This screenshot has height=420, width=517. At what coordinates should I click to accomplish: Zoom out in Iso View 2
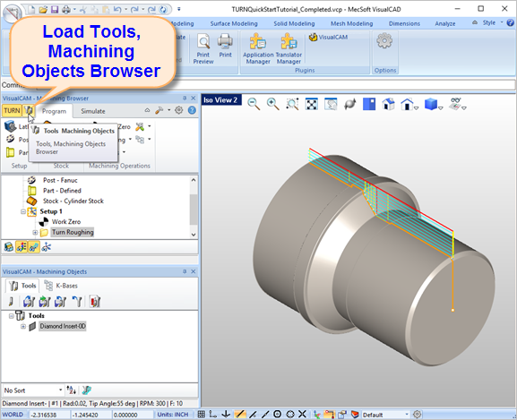254,104
